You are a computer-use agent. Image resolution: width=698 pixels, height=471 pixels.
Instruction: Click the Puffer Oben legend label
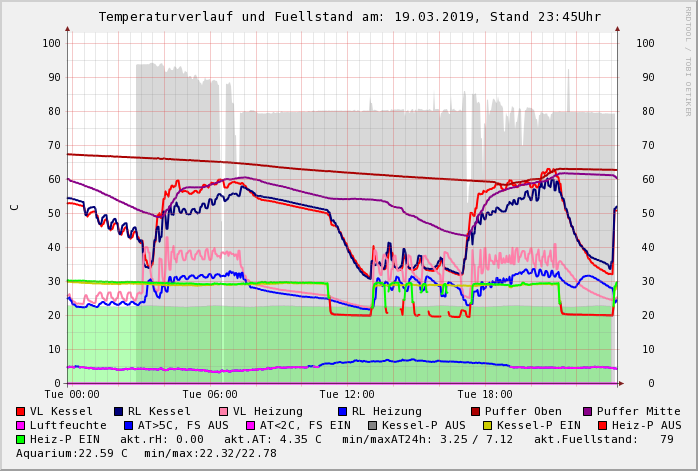point(523,411)
